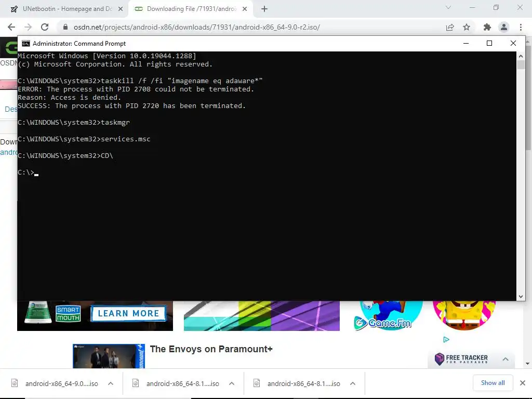Click Show all downloads button
The width and height of the screenshot is (532, 399).
[x=493, y=383]
